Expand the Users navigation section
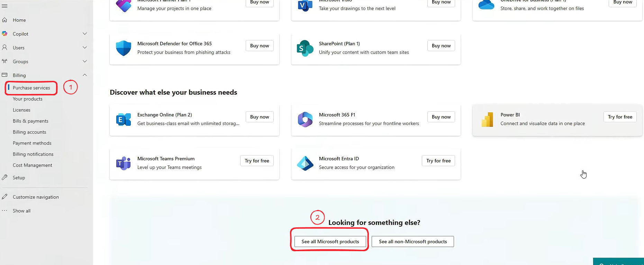Image resolution: width=644 pixels, height=265 pixels. point(85,47)
